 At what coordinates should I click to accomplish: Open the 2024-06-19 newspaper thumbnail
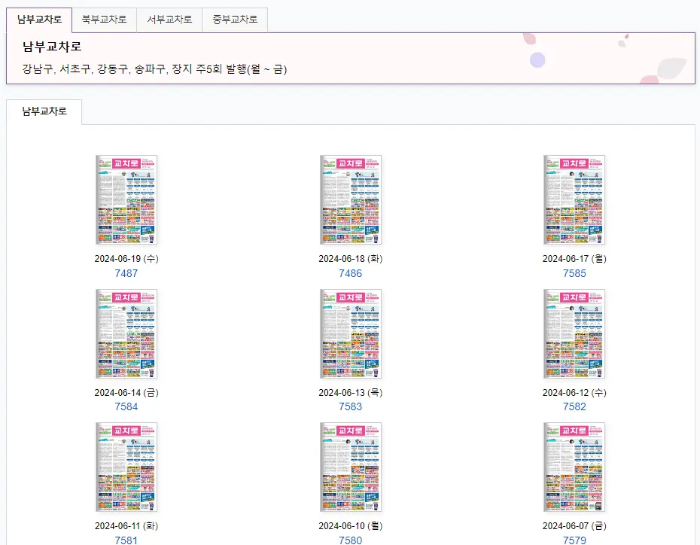[126, 200]
